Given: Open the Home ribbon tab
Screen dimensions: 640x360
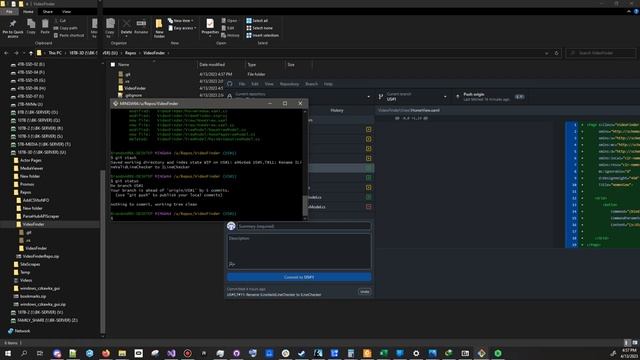Looking at the screenshot, I should [x=28, y=11].
